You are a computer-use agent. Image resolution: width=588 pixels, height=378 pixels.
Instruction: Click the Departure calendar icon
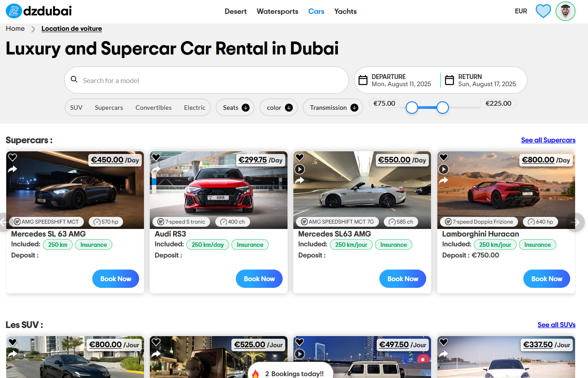click(363, 80)
